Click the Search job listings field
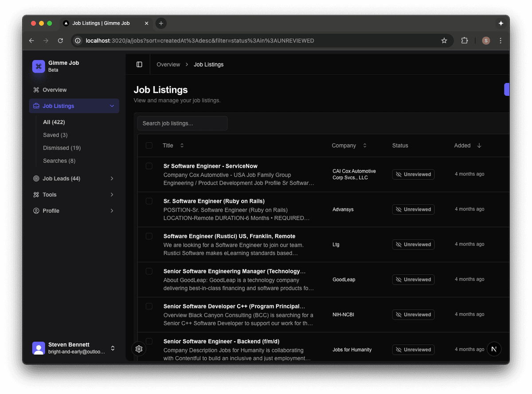The image size is (532, 394). pos(182,123)
